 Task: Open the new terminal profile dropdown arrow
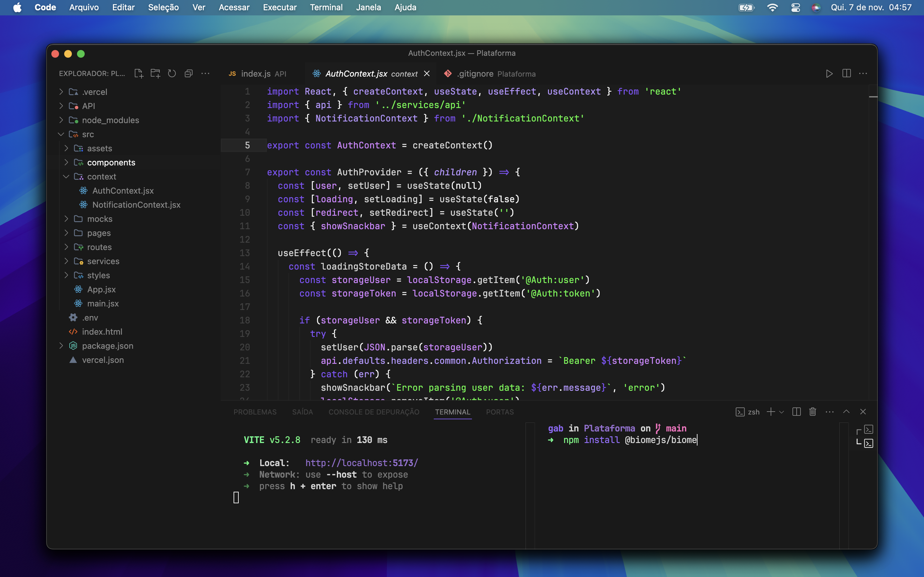782,412
